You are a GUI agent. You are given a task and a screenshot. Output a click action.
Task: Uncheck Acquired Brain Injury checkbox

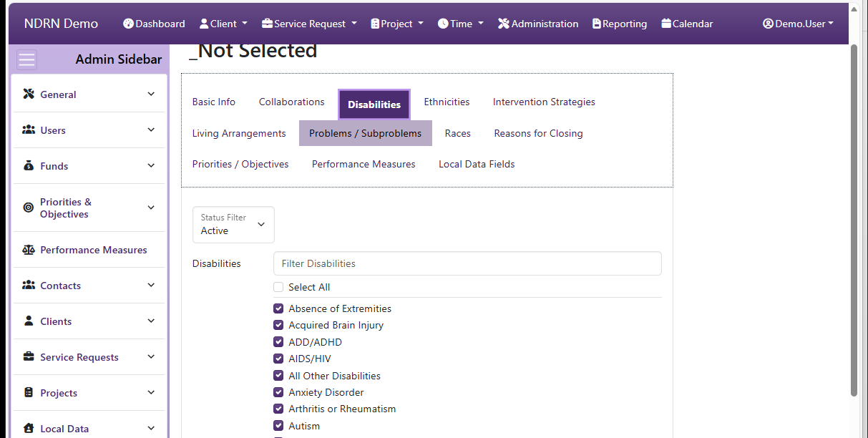click(x=278, y=325)
